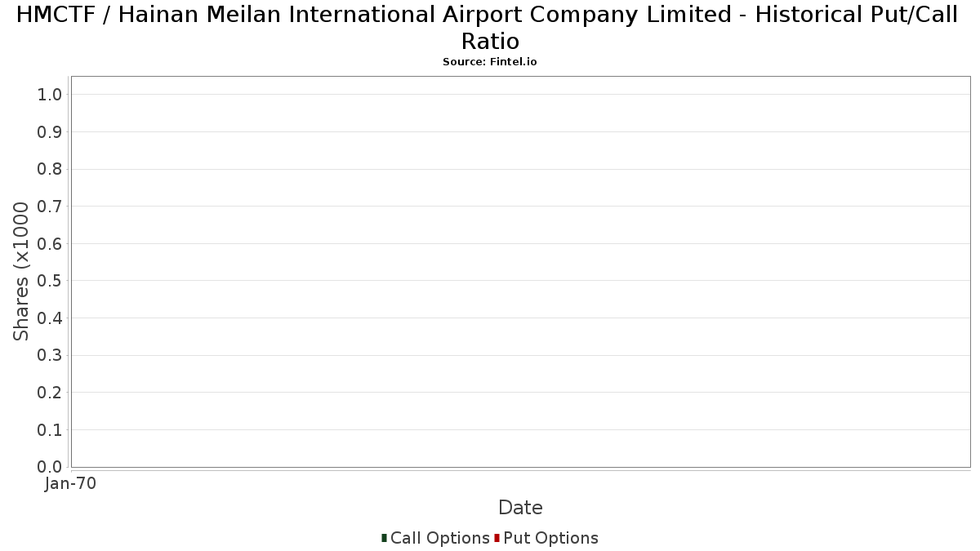Click the empty chart plot area

[520, 272]
